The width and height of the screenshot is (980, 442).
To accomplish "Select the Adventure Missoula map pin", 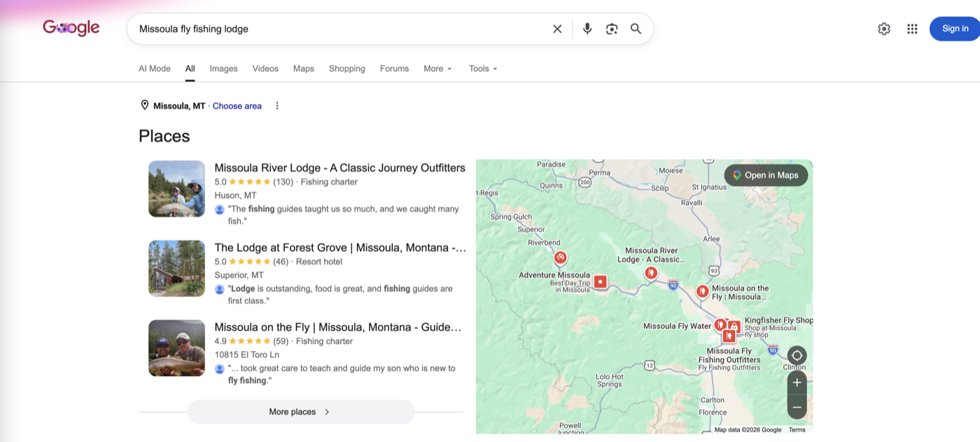I will pos(600,282).
